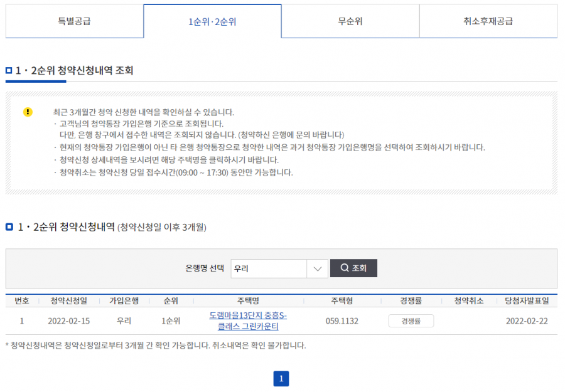Go to the 취소후재공급 tab
The height and width of the screenshot is (392, 565).
coord(488,21)
